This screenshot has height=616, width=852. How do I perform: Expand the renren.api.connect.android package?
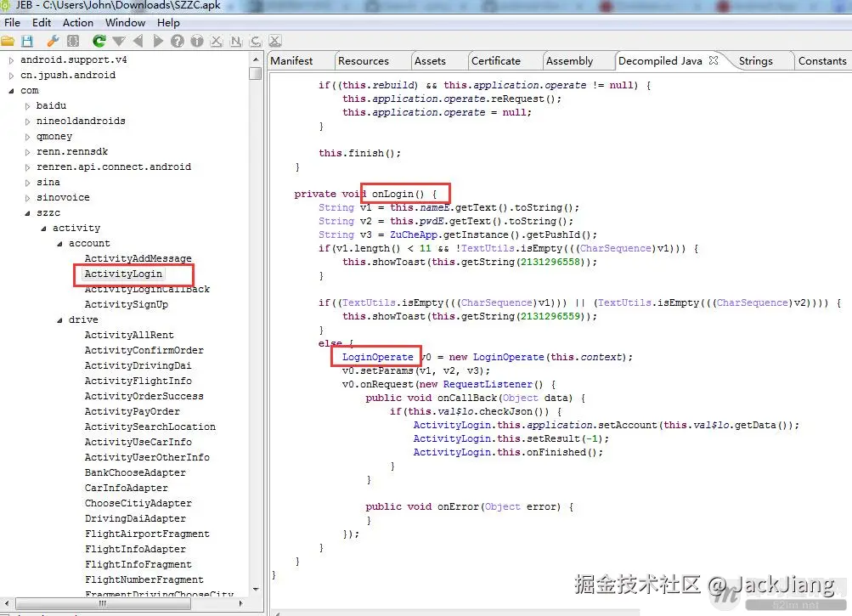tap(27, 167)
